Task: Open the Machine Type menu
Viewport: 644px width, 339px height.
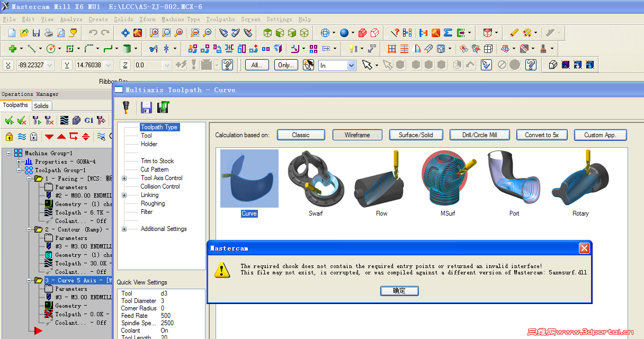Action: click(181, 20)
